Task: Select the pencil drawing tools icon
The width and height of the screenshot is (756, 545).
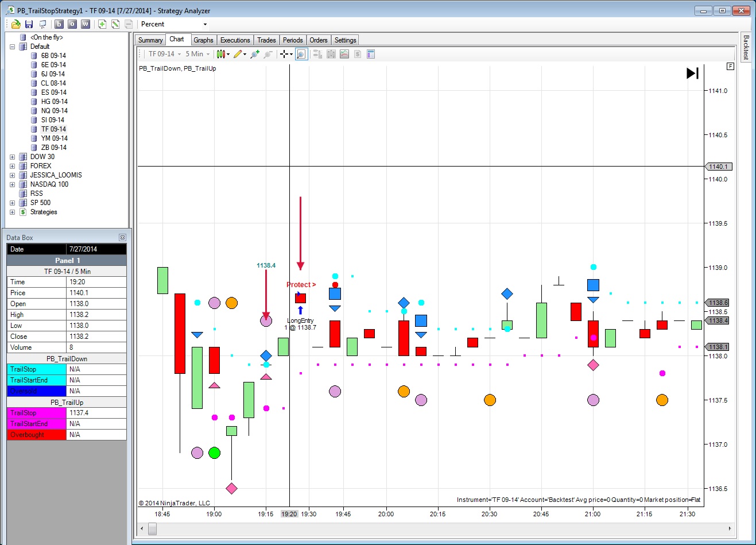Action: tap(238, 54)
